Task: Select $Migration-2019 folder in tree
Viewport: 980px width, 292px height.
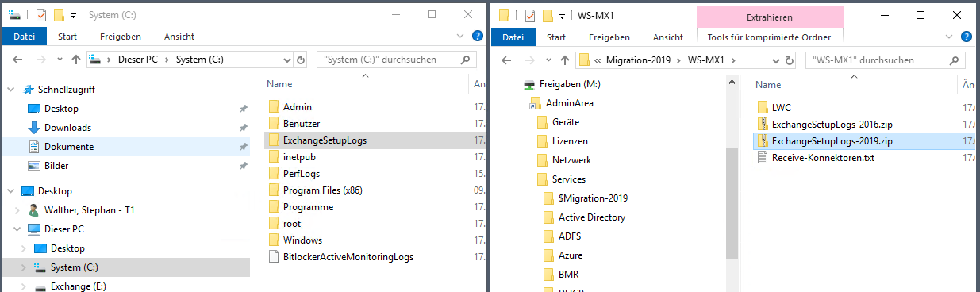Action: tap(593, 198)
